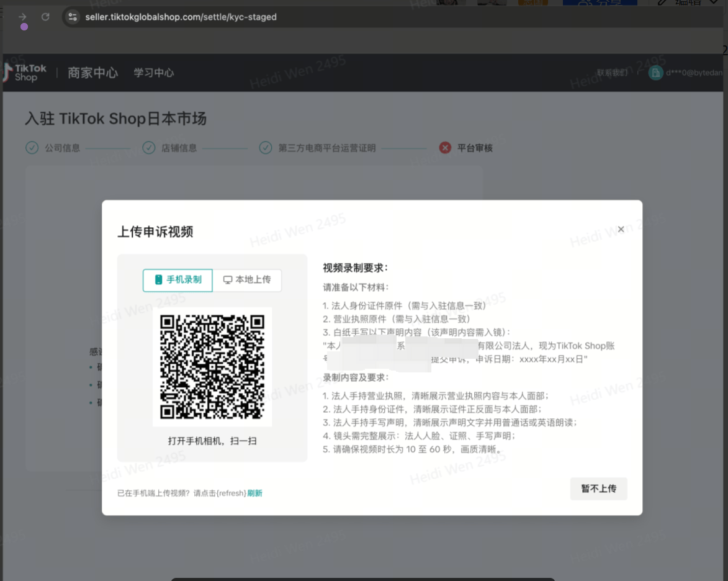
Task: Open the teal account avatar icon
Action: pos(656,73)
